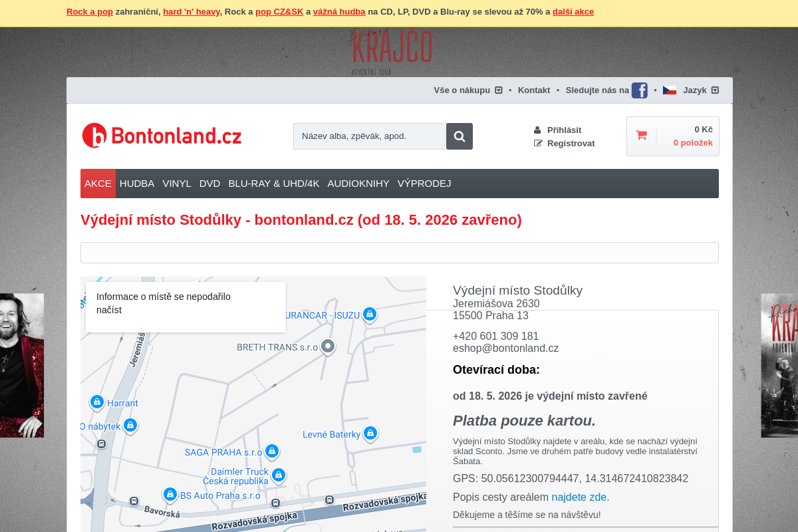Viewport: 798px width, 532px height.
Task: Click the user icon beside Přihlásit
Action: pyautogui.click(x=537, y=130)
